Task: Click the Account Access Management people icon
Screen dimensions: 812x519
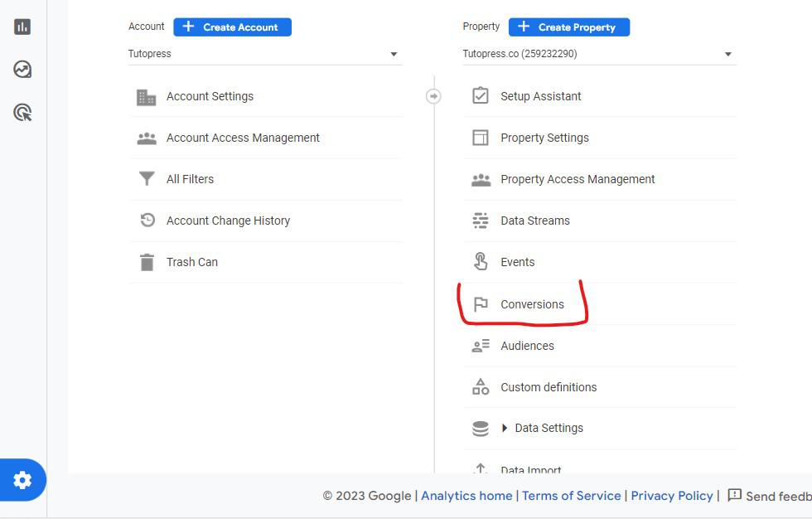Action: pyautogui.click(x=147, y=137)
